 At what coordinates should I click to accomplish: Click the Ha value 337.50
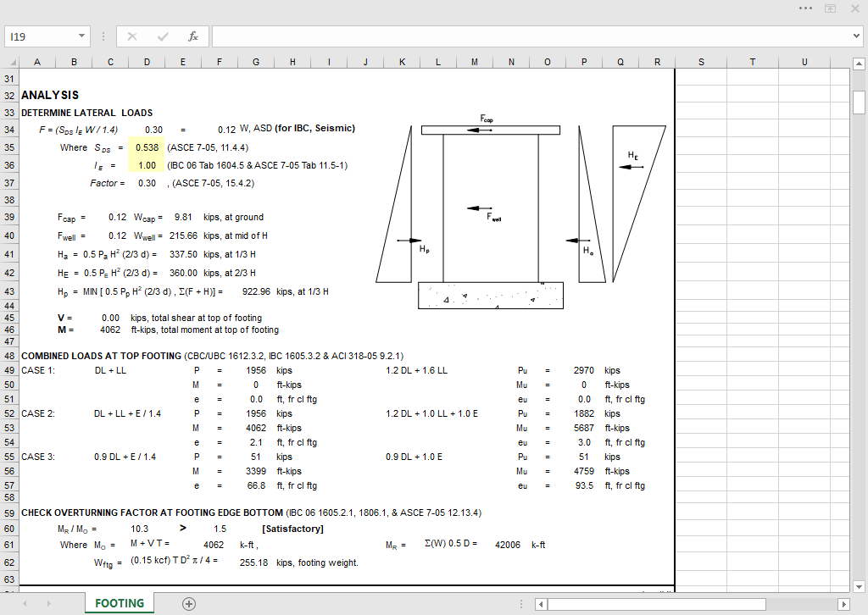(183, 254)
